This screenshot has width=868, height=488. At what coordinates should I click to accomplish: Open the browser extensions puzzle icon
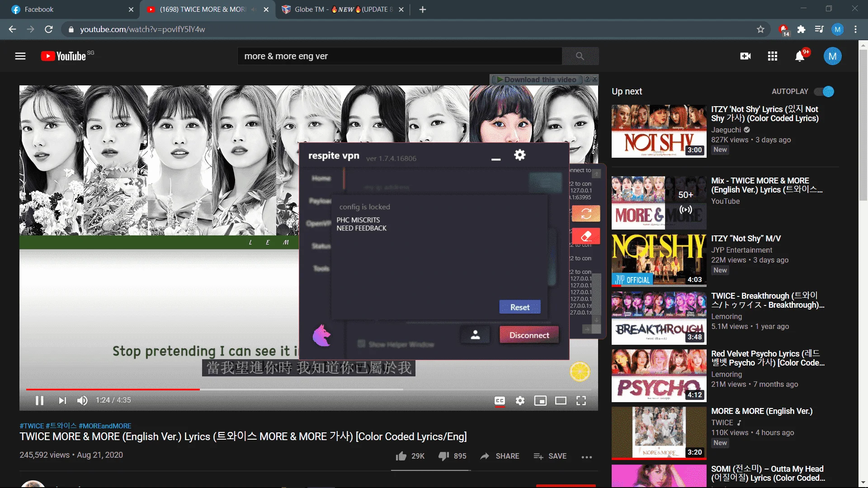click(x=801, y=29)
